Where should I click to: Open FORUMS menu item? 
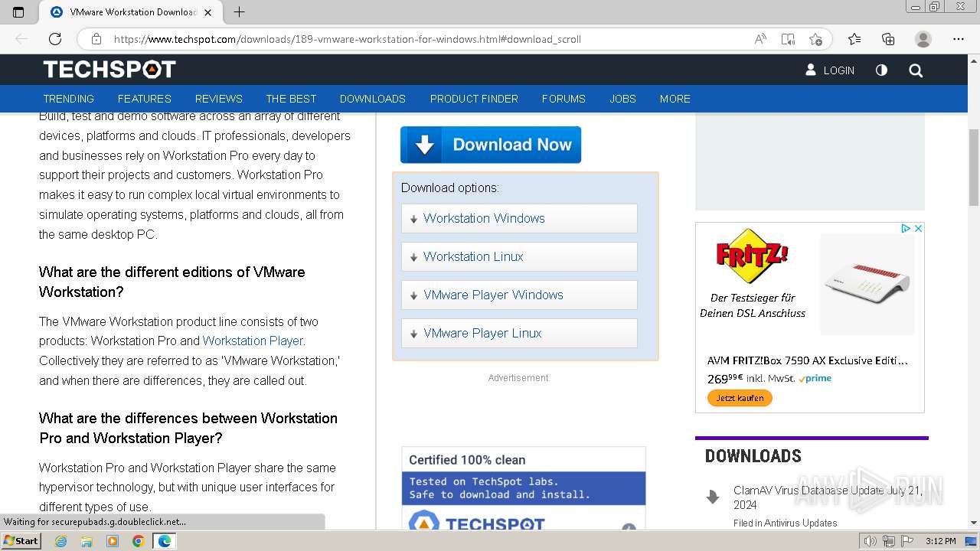pos(563,99)
